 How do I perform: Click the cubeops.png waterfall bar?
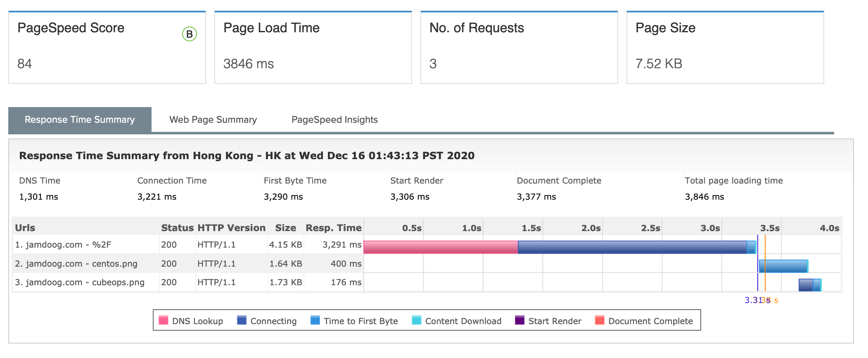tap(809, 285)
